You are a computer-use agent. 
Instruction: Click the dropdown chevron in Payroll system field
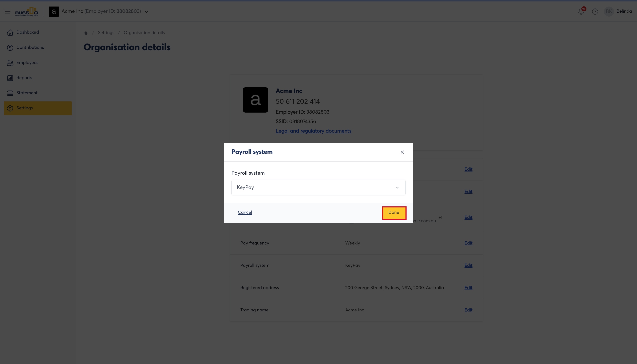(x=397, y=188)
